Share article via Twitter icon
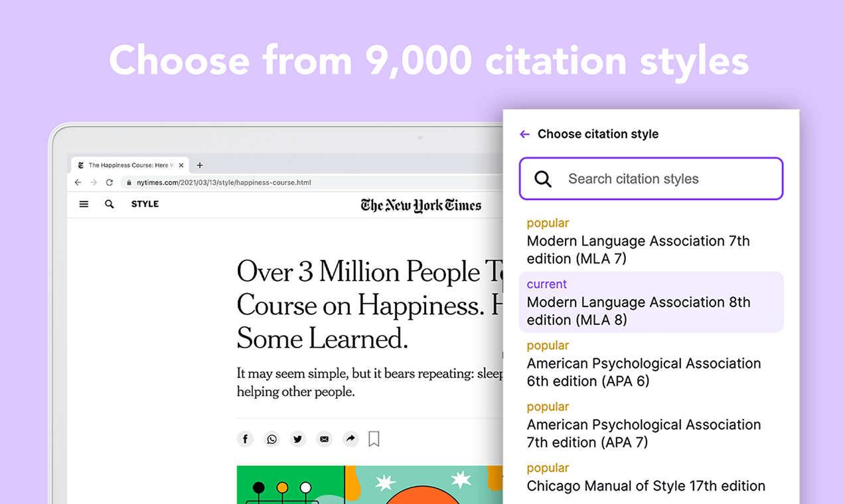 tap(298, 439)
